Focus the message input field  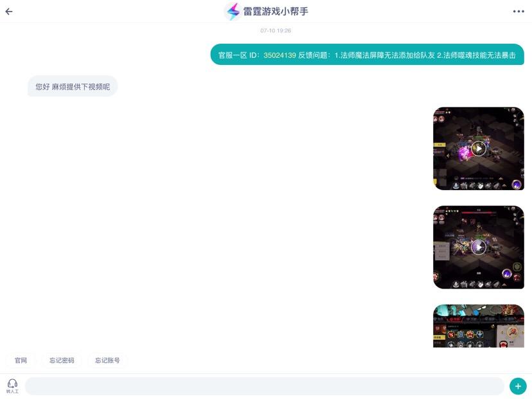(265, 386)
